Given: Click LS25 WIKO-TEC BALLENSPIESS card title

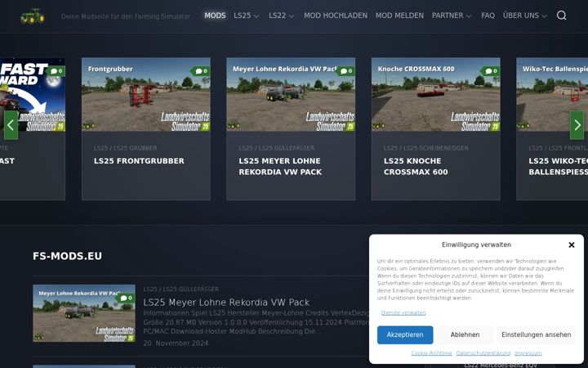Looking at the screenshot, I should (558, 166).
